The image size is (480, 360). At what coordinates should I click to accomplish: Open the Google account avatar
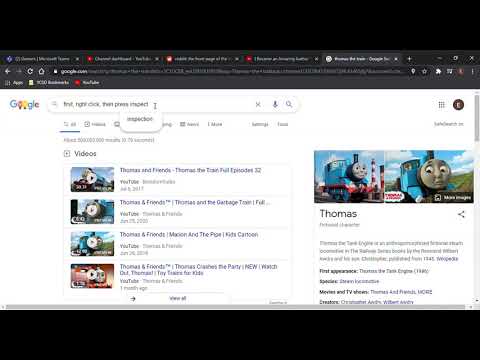pyautogui.click(x=458, y=105)
